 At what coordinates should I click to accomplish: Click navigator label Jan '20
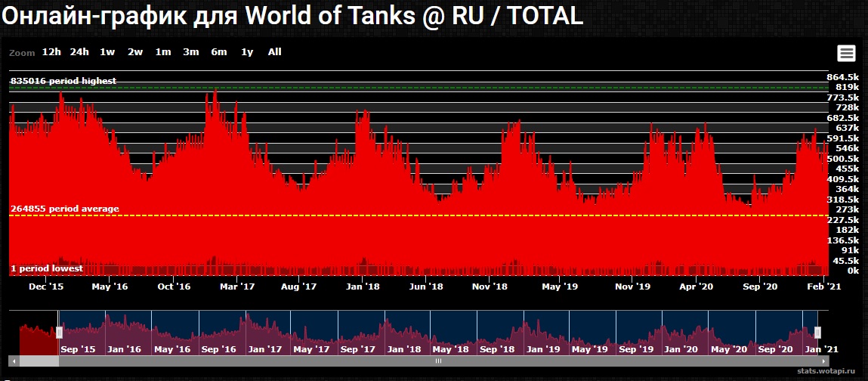tap(681, 349)
